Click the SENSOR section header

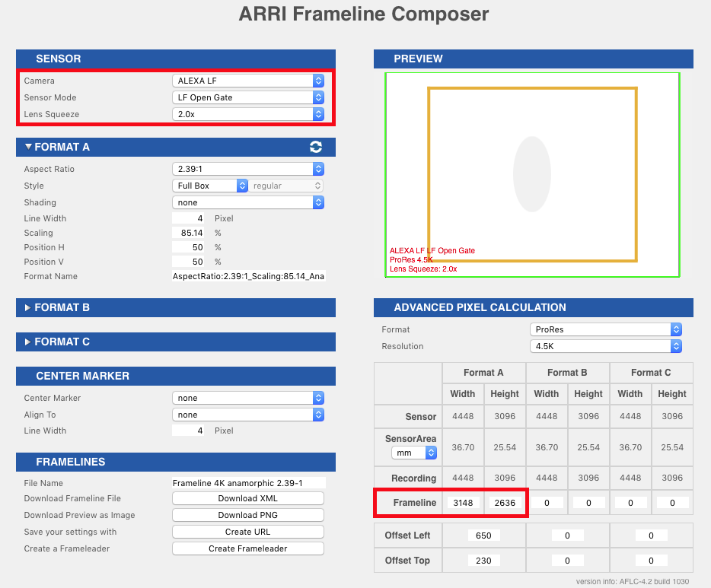click(176, 59)
